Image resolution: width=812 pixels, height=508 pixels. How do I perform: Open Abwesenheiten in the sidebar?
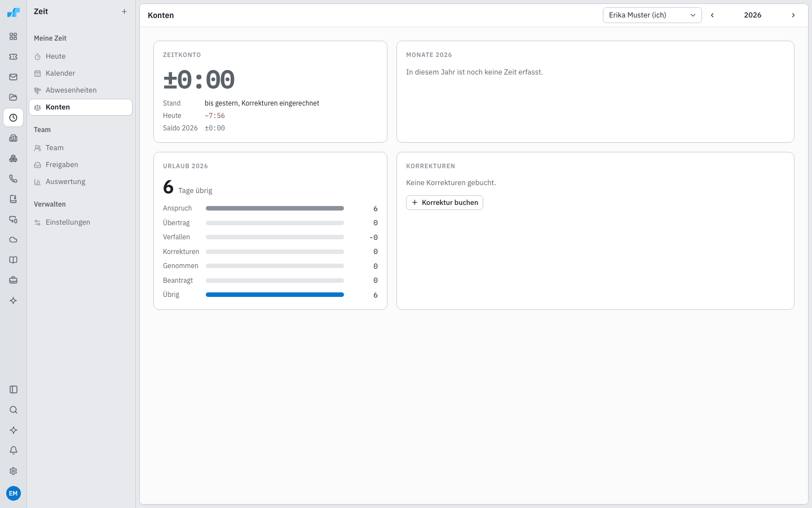81,90
